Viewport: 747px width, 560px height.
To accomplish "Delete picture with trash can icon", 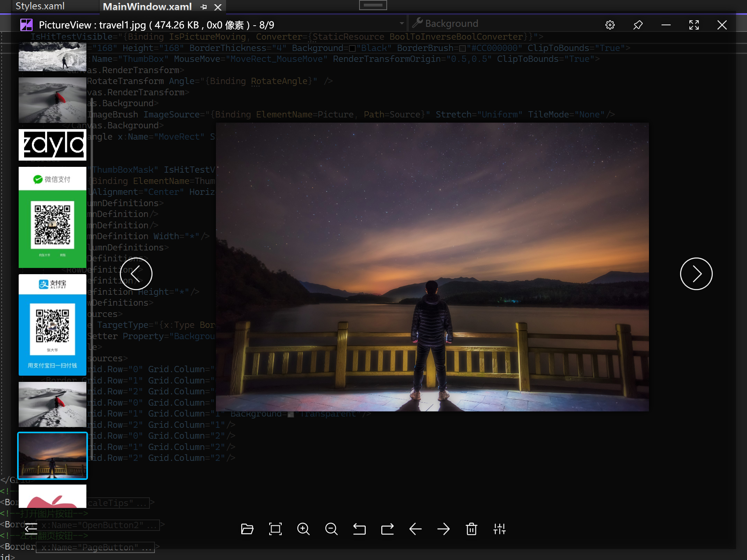I will point(471,529).
